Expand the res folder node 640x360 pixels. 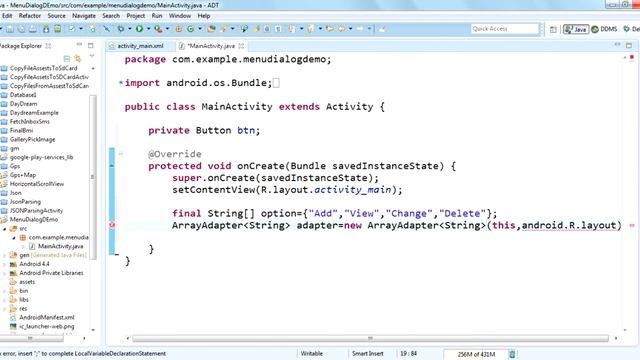point(4,309)
